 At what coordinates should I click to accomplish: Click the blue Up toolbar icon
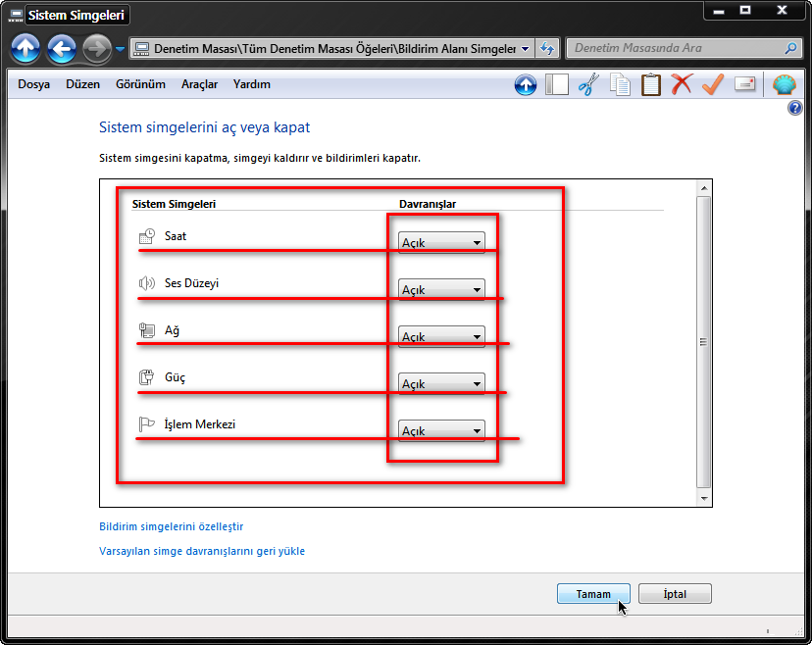526,85
